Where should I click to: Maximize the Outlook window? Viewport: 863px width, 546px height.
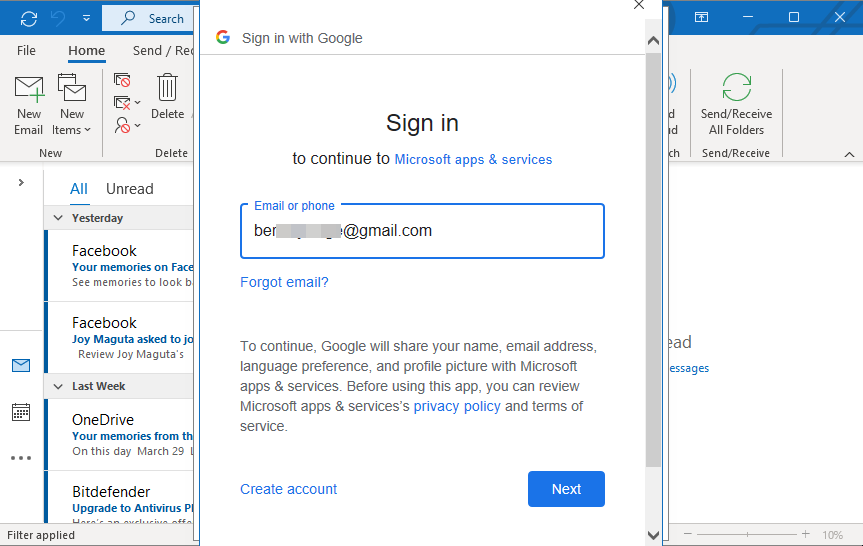click(794, 17)
